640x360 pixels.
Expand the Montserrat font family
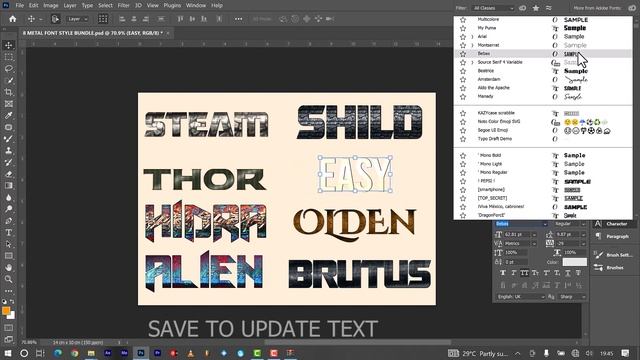(473, 45)
